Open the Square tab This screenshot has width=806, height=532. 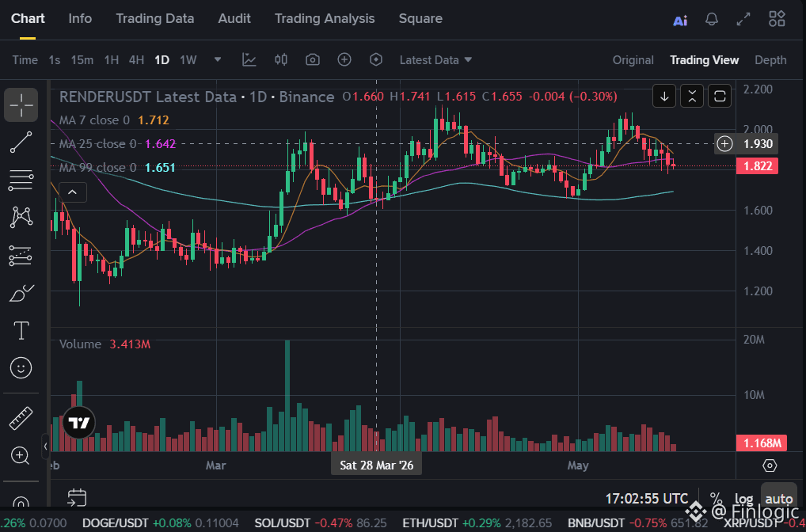420,18
